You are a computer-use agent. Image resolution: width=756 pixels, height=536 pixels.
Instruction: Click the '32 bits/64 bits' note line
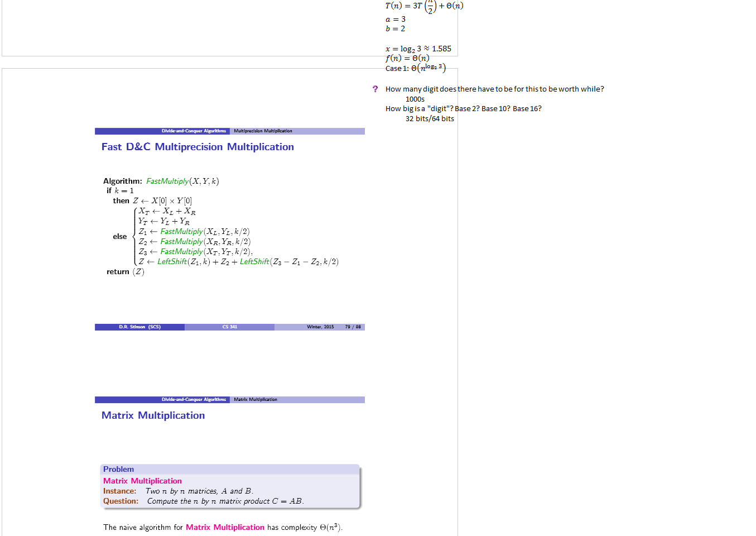(430, 119)
